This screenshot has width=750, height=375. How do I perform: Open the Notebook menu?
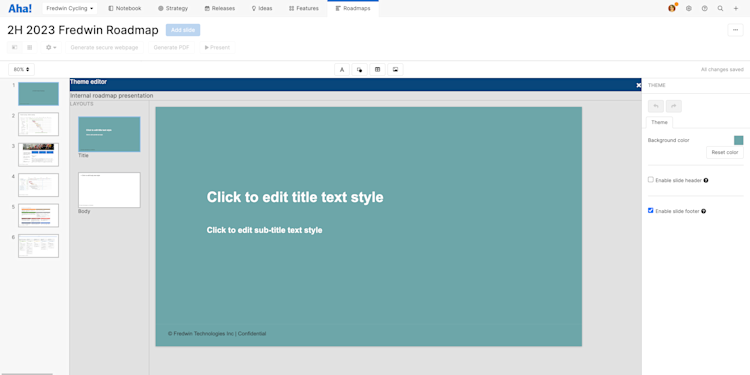[125, 9]
